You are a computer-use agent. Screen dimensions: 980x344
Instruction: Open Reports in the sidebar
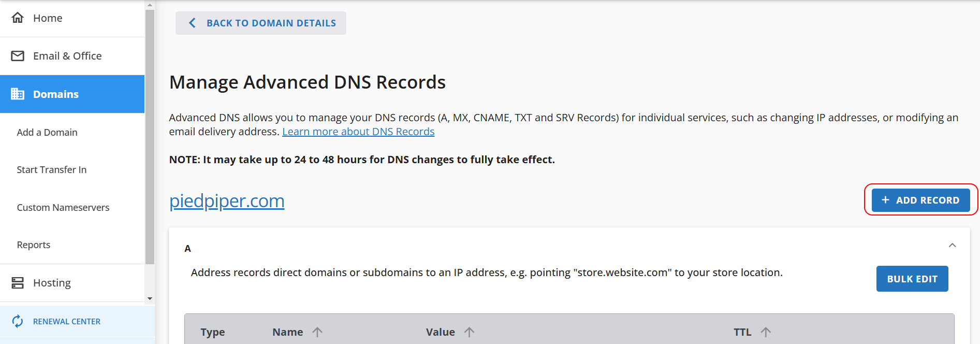[x=34, y=245]
